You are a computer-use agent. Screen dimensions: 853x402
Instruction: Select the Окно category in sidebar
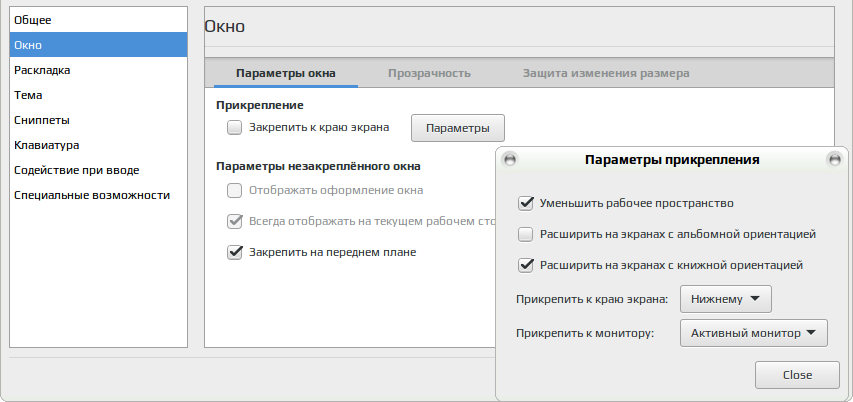(x=98, y=45)
